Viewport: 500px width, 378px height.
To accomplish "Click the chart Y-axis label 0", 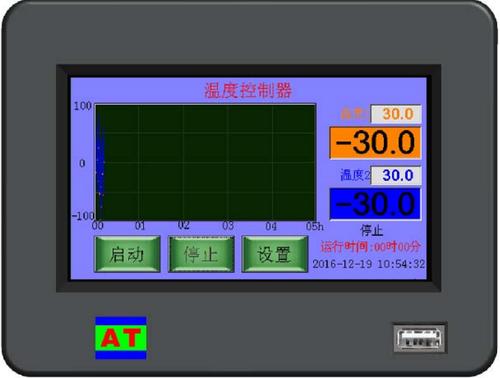I will click(x=82, y=163).
